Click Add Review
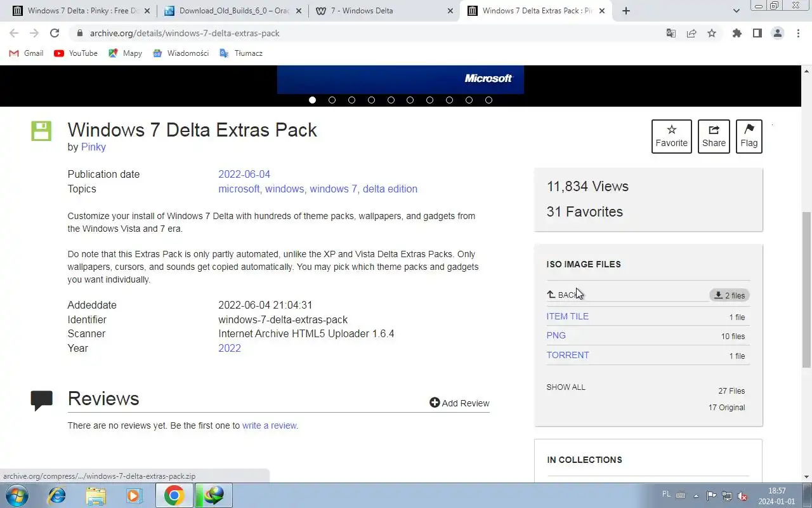Image resolution: width=812 pixels, height=508 pixels. [459, 403]
